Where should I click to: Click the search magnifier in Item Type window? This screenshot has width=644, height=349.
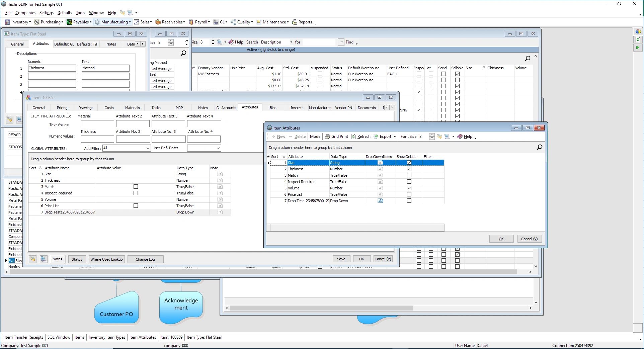(183, 53)
